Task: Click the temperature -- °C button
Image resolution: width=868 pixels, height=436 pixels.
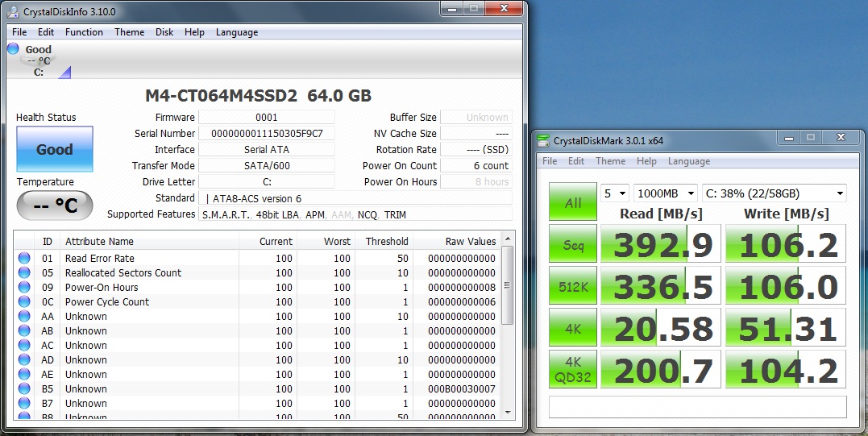Action: (54, 206)
